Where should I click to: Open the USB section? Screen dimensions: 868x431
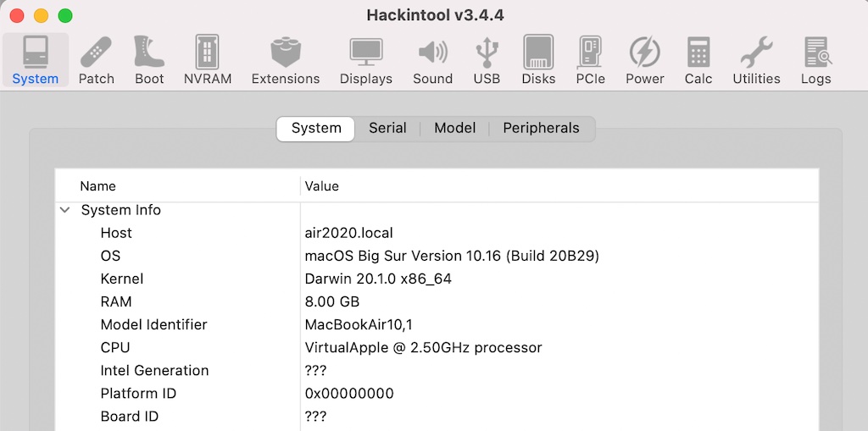pos(487,60)
